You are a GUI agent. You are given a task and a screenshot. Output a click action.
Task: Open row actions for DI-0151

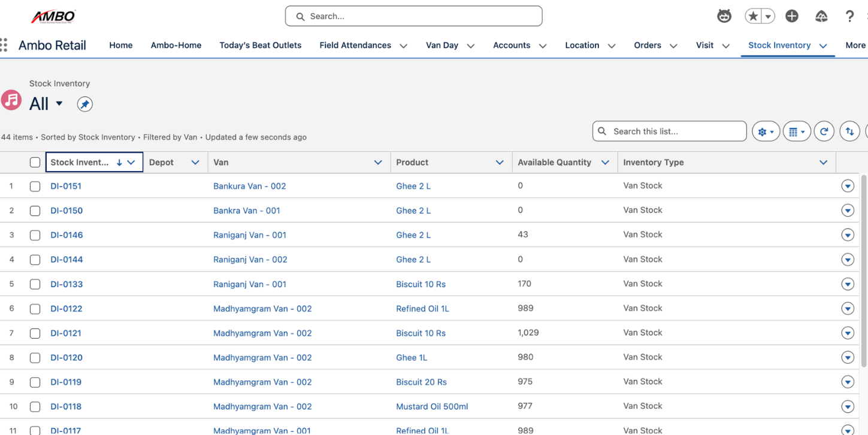(848, 186)
